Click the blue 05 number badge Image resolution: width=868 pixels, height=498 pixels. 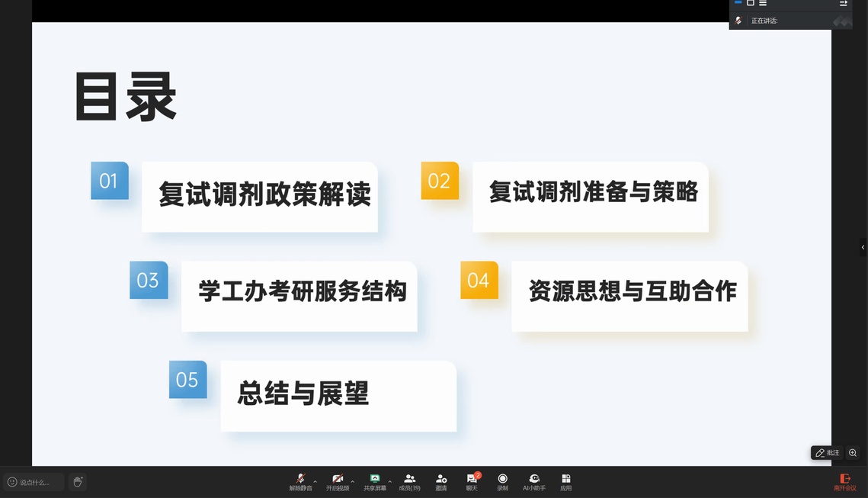[187, 380]
